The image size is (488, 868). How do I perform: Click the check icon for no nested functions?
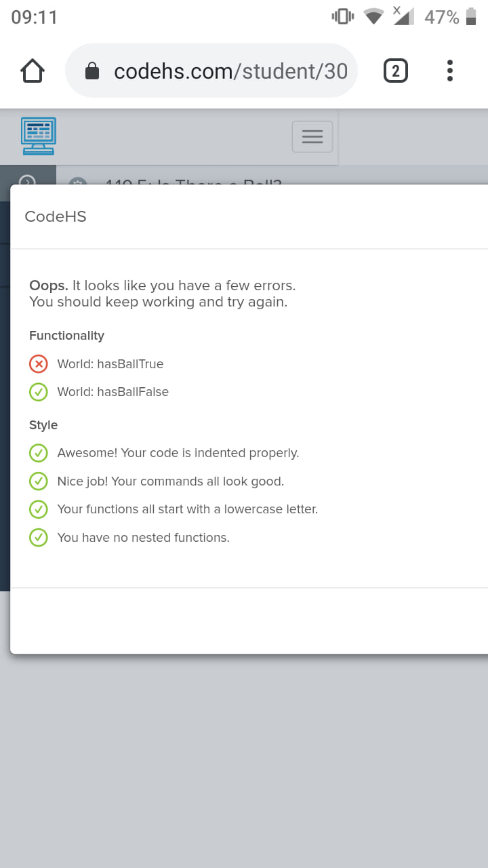tap(39, 538)
